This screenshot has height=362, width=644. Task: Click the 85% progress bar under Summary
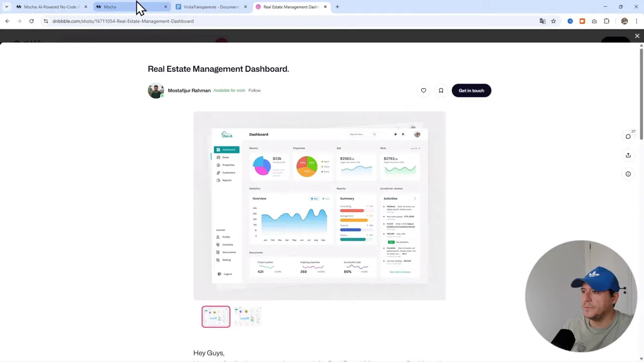354,220
